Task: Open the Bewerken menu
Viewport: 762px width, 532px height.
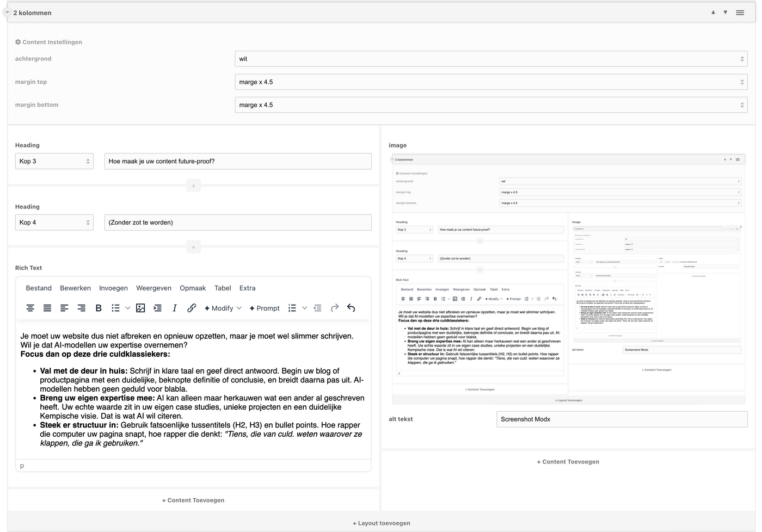Action: (x=76, y=288)
